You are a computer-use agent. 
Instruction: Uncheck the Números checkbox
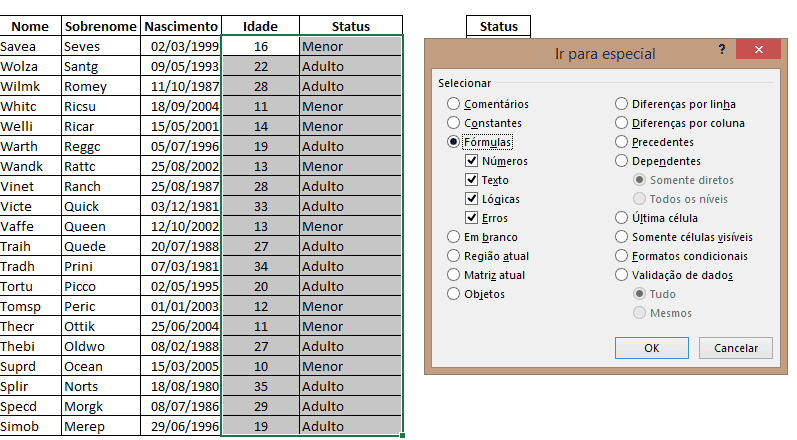point(472,161)
